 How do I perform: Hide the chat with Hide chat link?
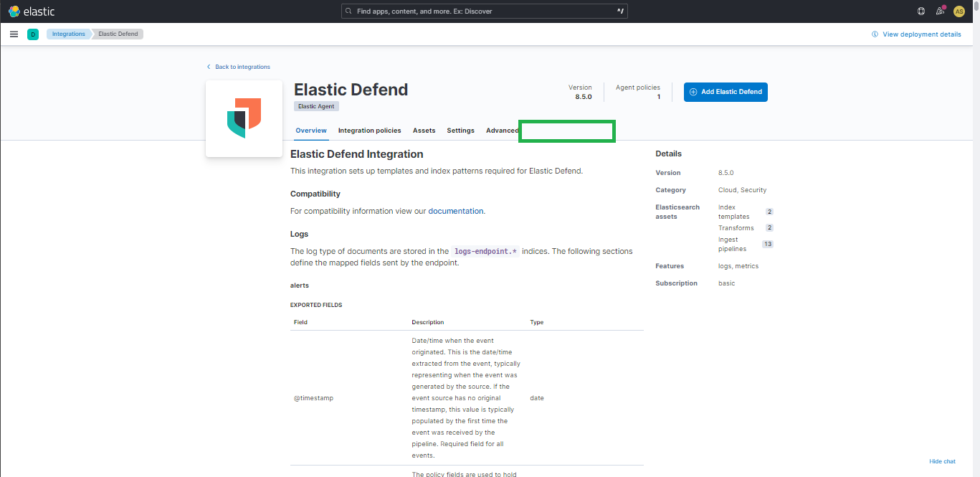coord(941,461)
